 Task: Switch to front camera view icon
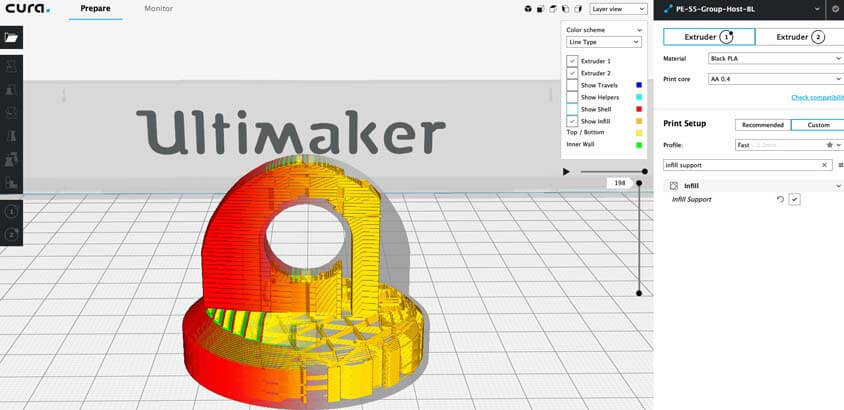[540, 9]
